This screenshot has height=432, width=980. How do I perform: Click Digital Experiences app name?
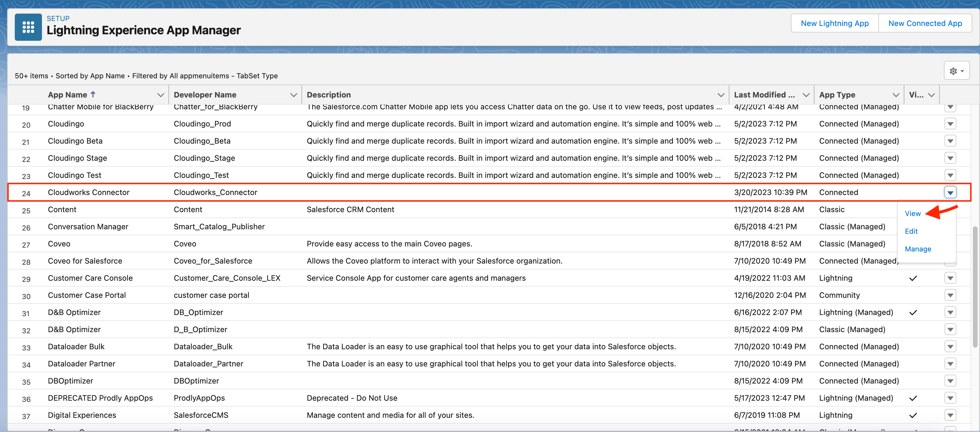(x=82, y=415)
